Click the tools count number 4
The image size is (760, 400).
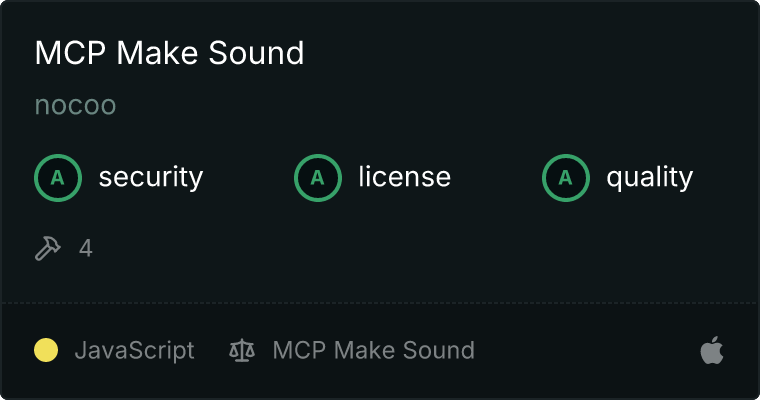coord(86,248)
